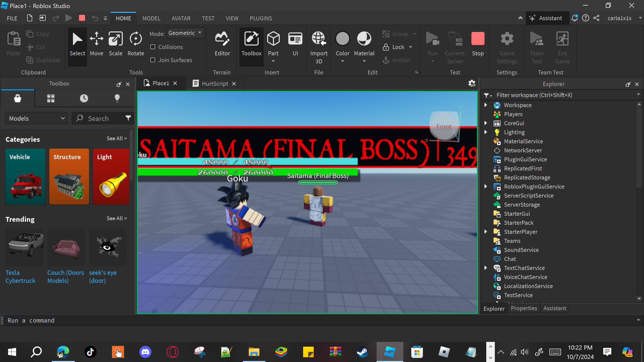
Task: Enable the Join Surfaces checkbox
Action: (x=153, y=60)
